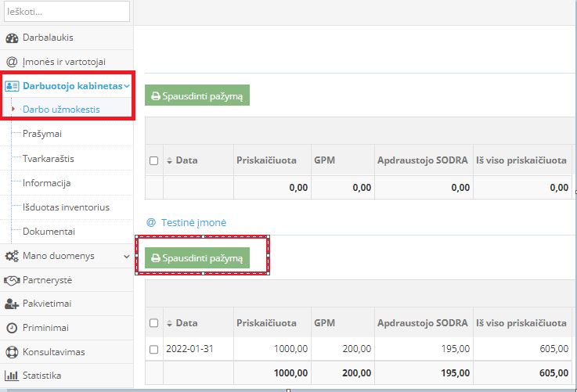
Task: Collapse the Darbuotojo kabinetas section chevron
Action: pos(127,85)
